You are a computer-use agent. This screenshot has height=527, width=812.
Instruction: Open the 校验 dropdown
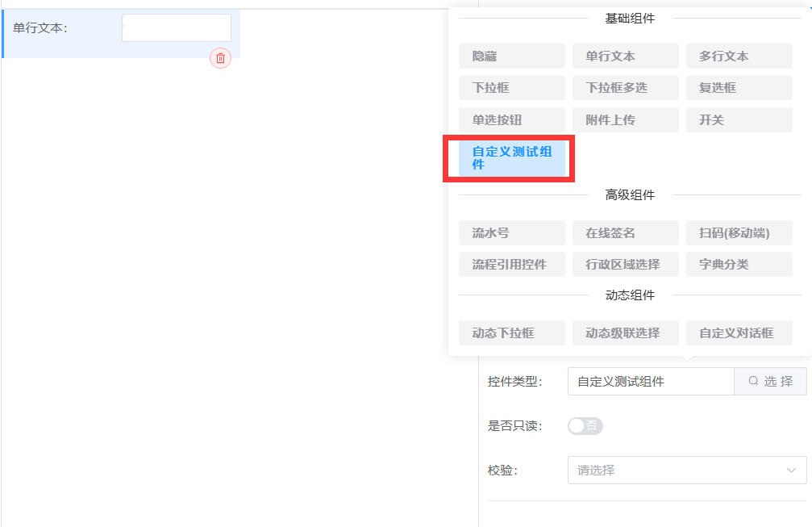(687, 470)
